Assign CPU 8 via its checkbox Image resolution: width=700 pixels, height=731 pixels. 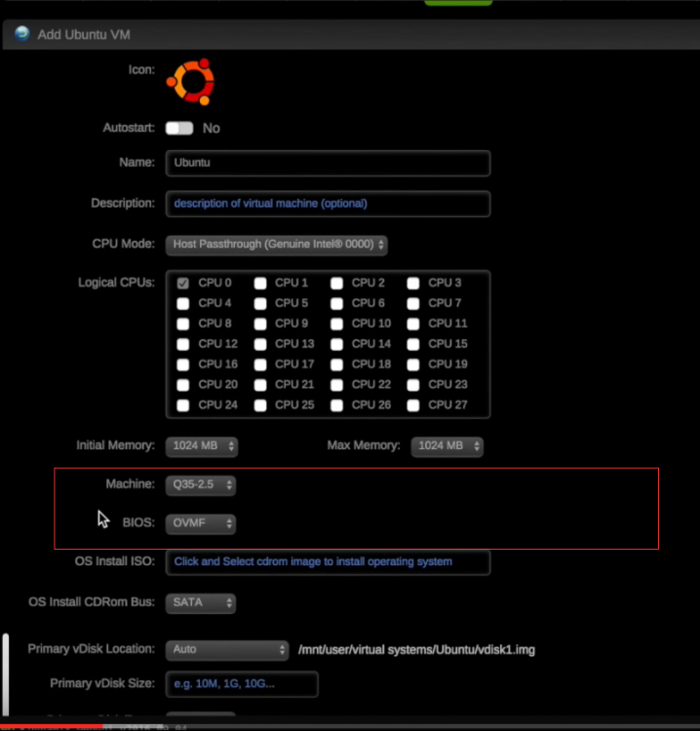click(x=183, y=324)
